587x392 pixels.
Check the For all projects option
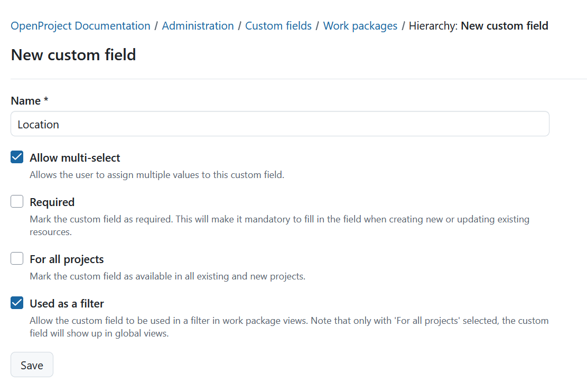click(16, 258)
